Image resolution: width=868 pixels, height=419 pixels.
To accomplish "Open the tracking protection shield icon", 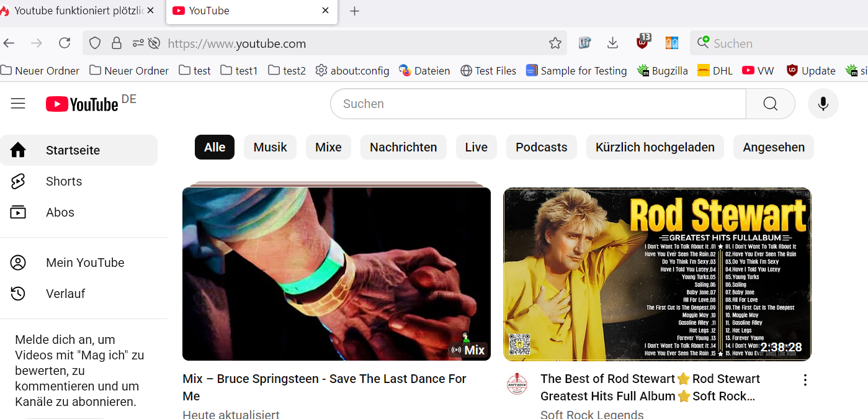I will coord(95,43).
